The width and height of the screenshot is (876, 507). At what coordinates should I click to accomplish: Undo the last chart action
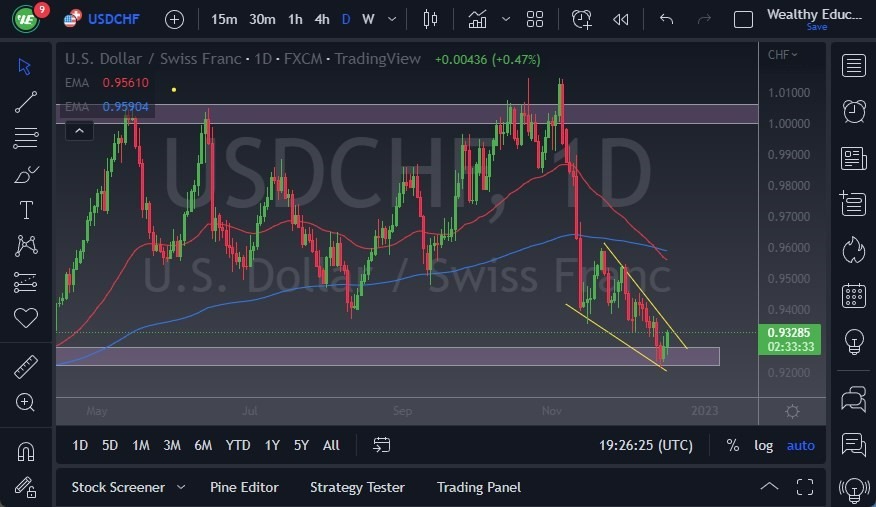(x=666, y=20)
